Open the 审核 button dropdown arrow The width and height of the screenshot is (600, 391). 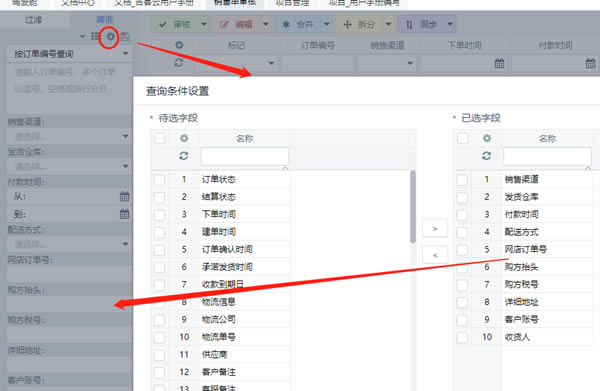tap(204, 24)
